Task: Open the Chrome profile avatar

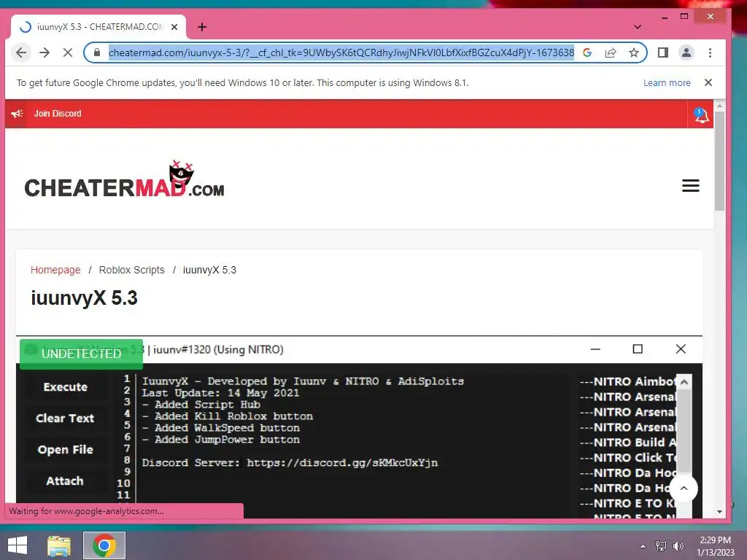Action: pos(686,52)
